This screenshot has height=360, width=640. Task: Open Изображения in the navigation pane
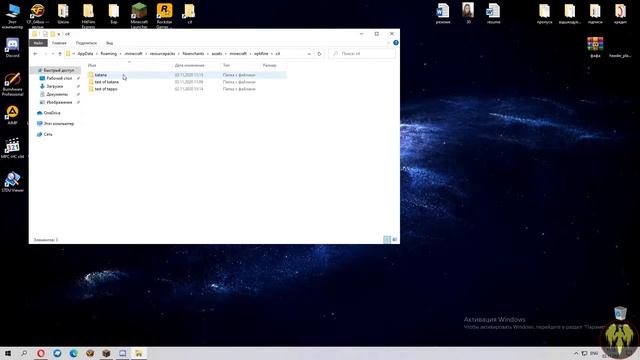click(59, 102)
